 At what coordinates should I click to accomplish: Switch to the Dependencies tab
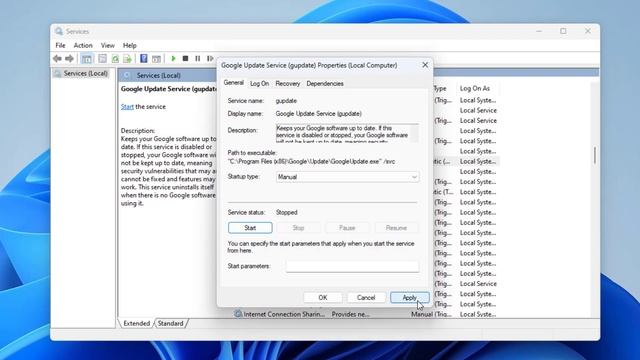pos(325,83)
